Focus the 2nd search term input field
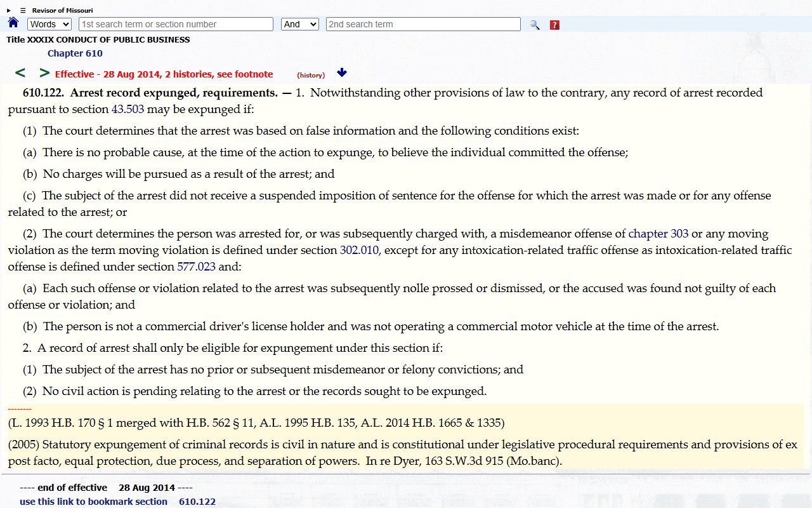The image size is (812, 508). [x=423, y=24]
